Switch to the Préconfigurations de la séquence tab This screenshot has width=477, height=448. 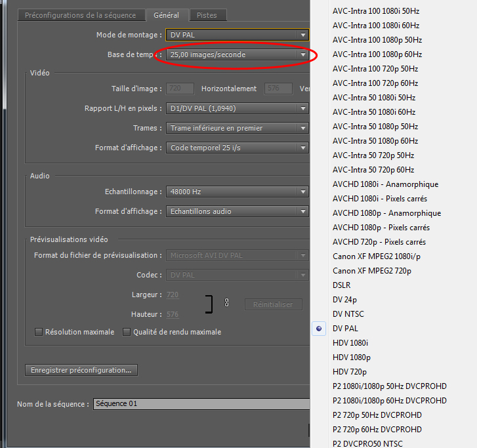[x=81, y=15]
